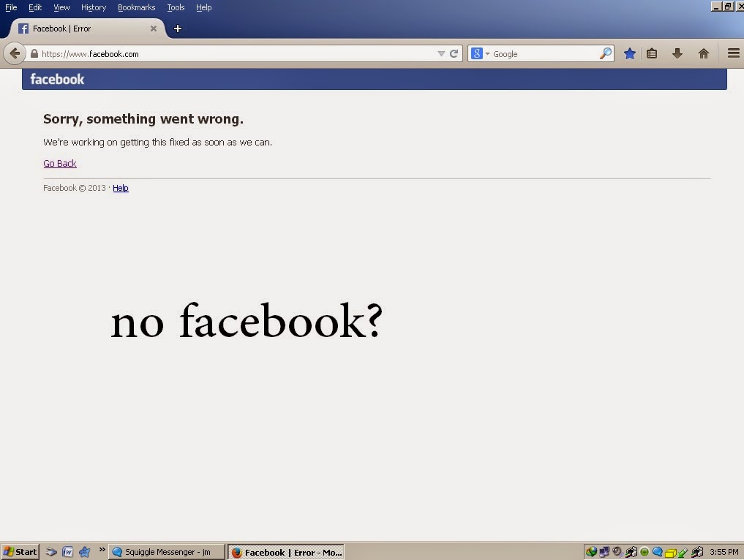Open the Help menu in menu bar
The image size is (744, 560).
tap(203, 7)
